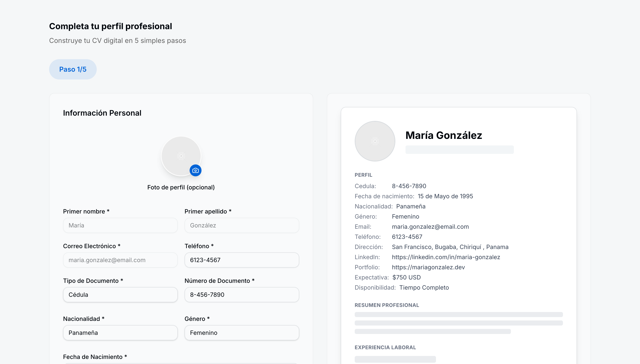Image resolution: width=640 pixels, height=364 pixels.
Task: Click the Información Personal section title
Action: [x=102, y=113]
